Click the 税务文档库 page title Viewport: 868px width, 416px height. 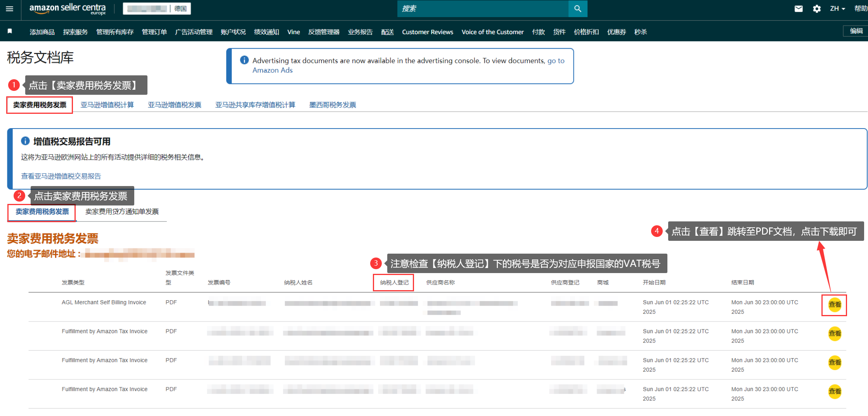click(x=40, y=57)
